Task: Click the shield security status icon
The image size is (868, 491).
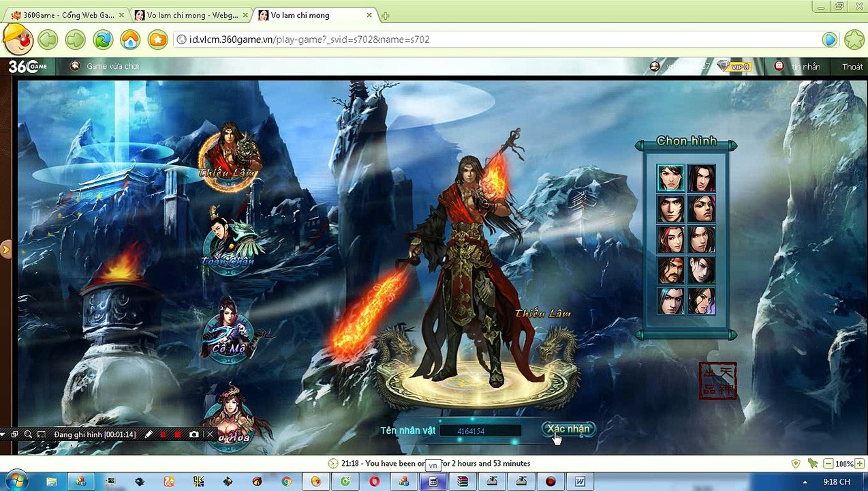Action: pyautogui.click(x=796, y=464)
